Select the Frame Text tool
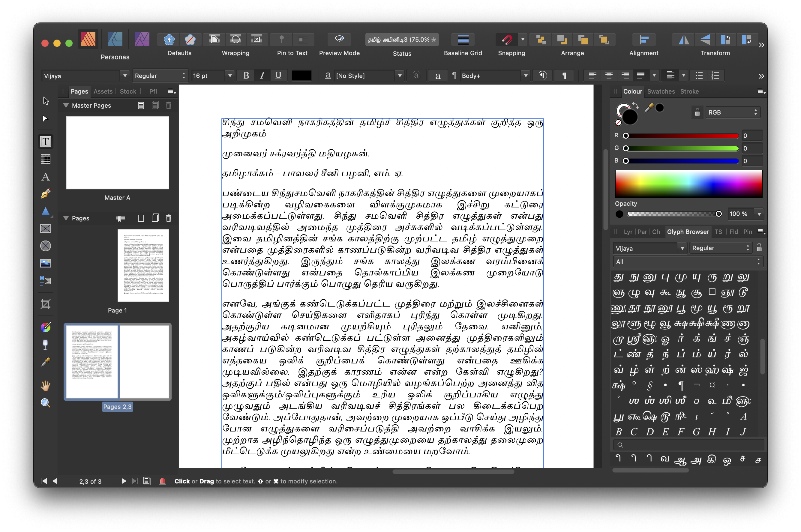This screenshot has height=532, width=801. 46,142
